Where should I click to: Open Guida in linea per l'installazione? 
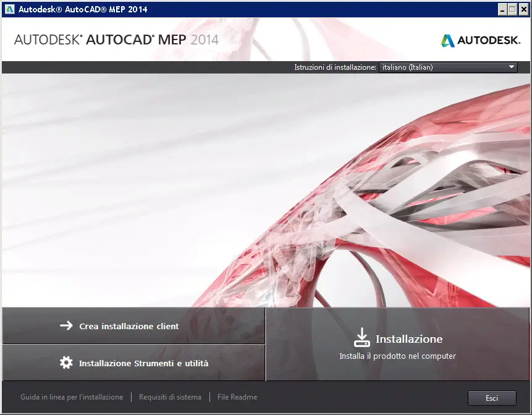coord(72,397)
